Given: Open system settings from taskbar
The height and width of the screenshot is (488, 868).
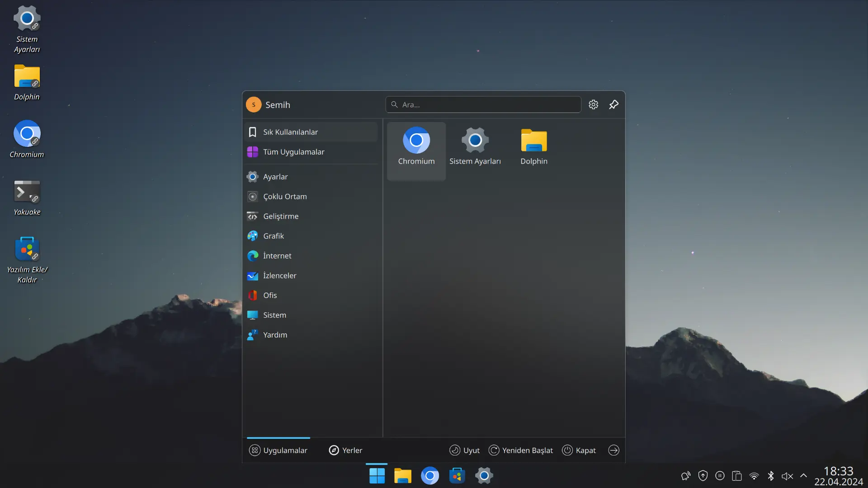Looking at the screenshot, I should pyautogui.click(x=484, y=476).
